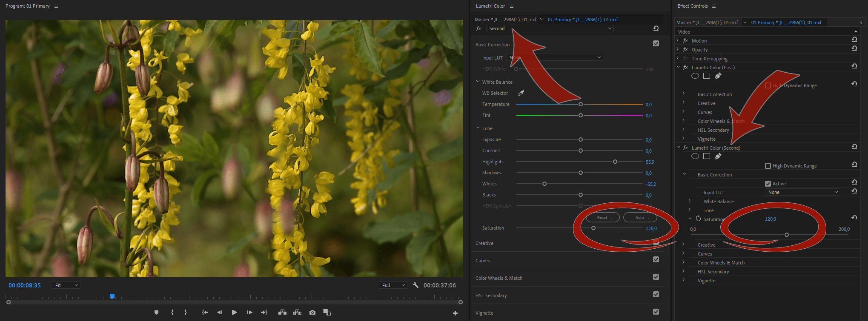This screenshot has height=321, width=868.
Task: Select pen mask tool under Lumetri Color (First)
Action: [x=718, y=76]
